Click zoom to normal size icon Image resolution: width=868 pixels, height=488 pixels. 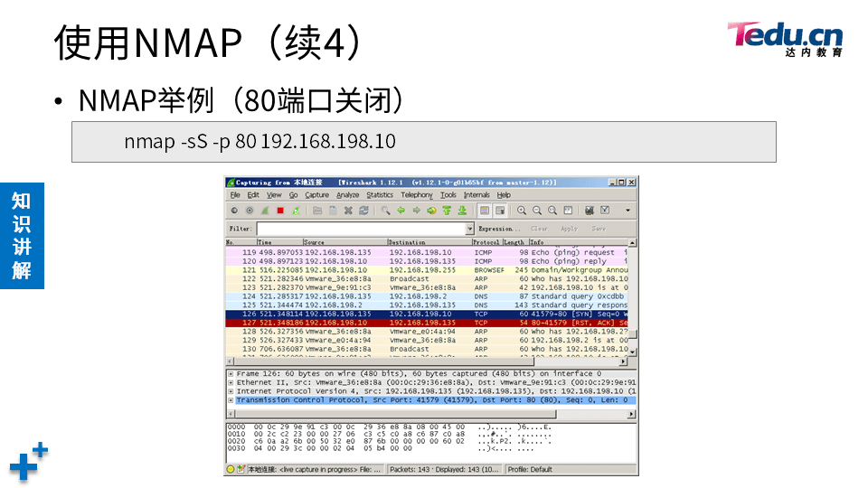click(x=552, y=211)
